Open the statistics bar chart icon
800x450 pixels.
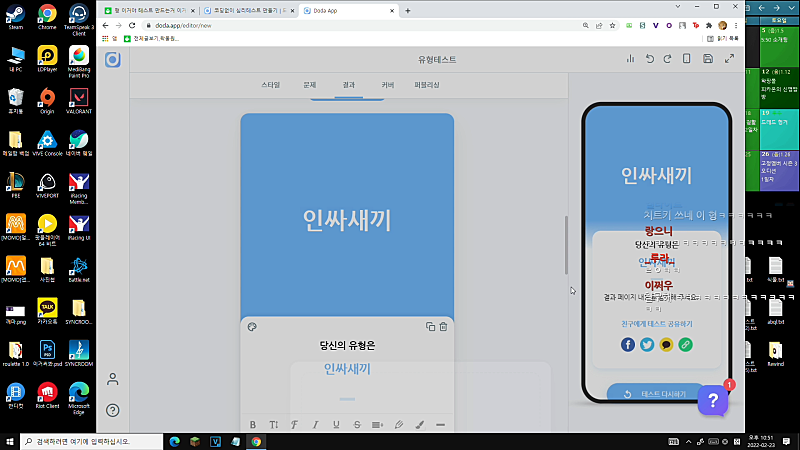[631, 59]
